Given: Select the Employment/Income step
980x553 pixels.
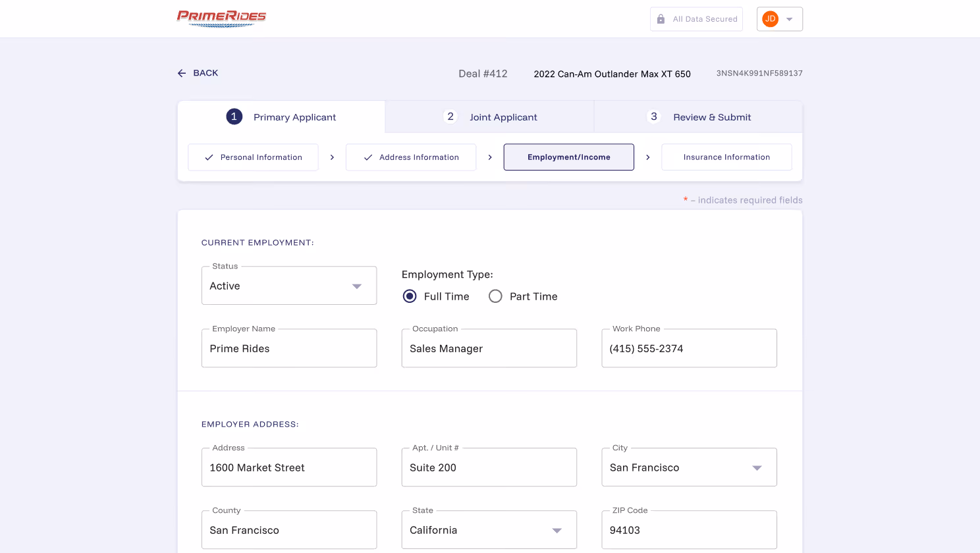Looking at the screenshot, I should [569, 157].
